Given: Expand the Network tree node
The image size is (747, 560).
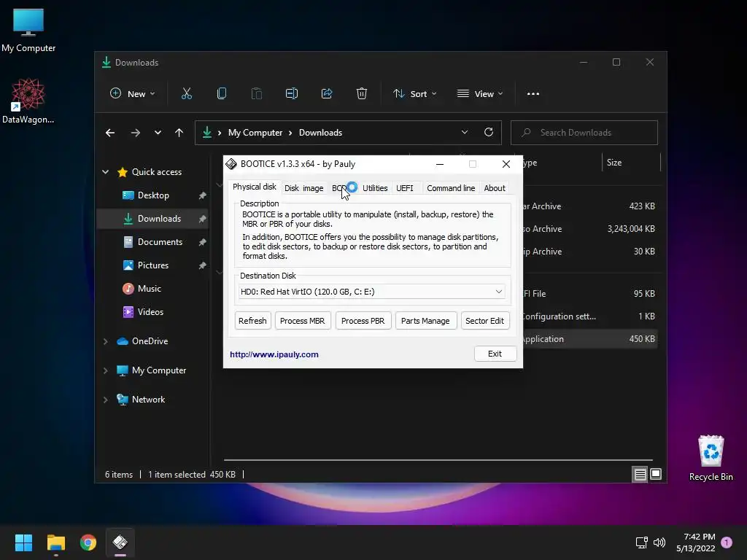Looking at the screenshot, I should click(x=105, y=400).
